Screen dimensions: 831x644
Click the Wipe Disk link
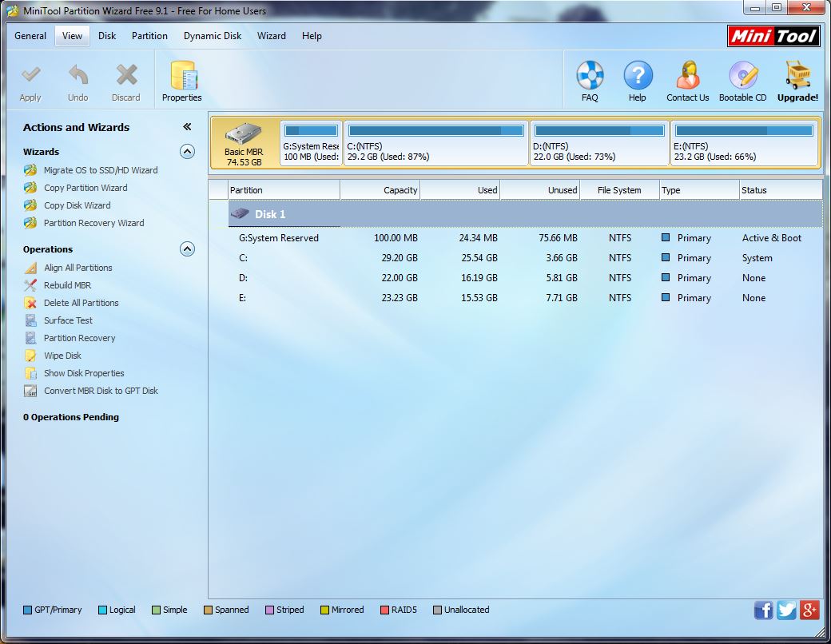62,355
